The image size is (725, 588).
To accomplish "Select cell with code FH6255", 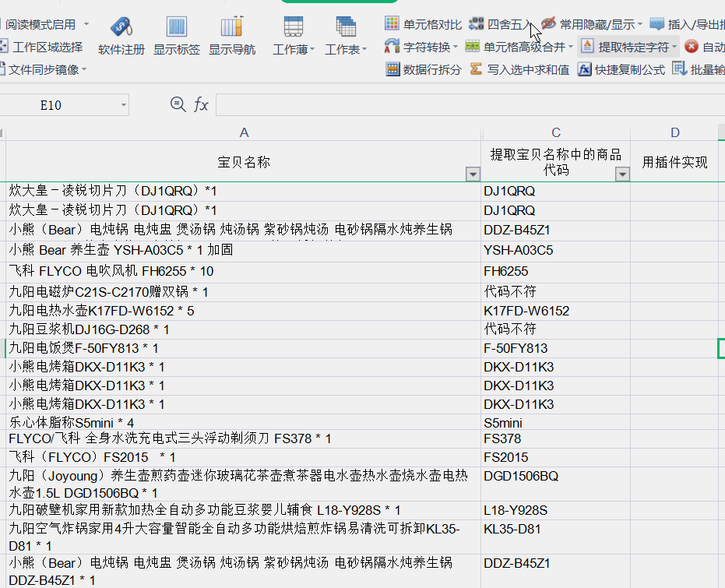I will [556, 273].
